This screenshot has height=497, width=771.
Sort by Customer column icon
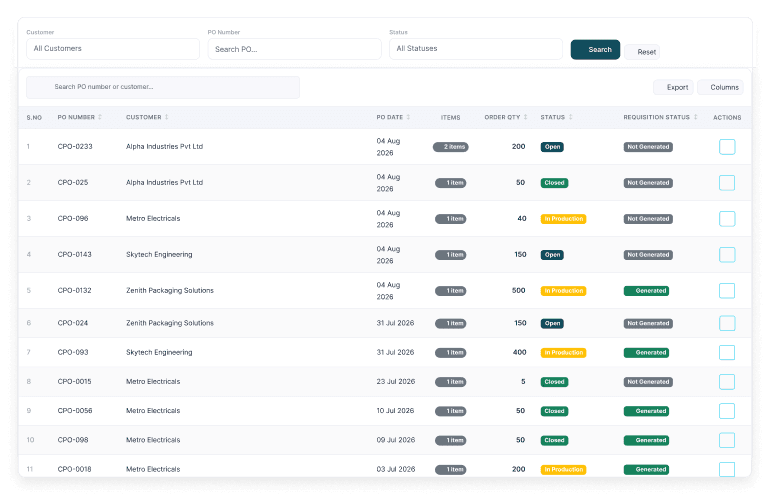click(x=167, y=117)
